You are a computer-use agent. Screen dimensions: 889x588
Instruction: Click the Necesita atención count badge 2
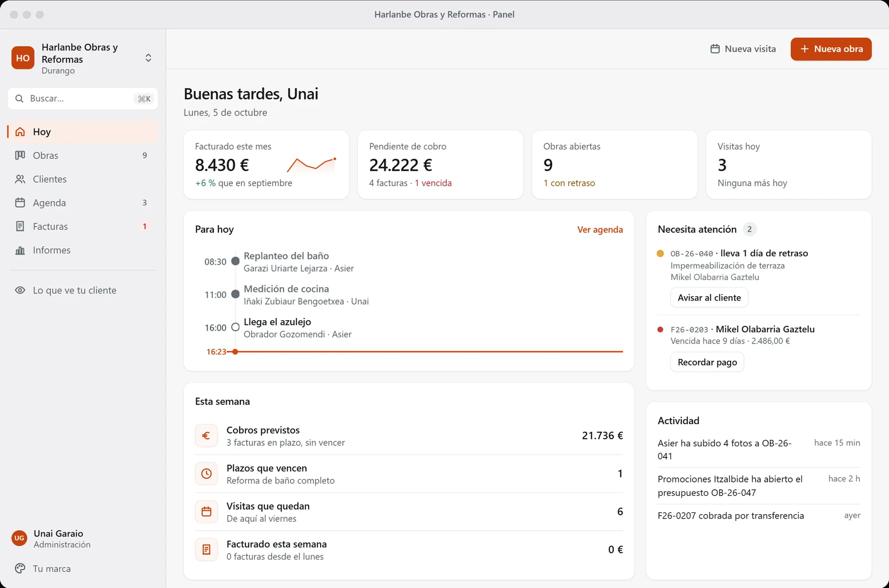click(x=750, y=229)
